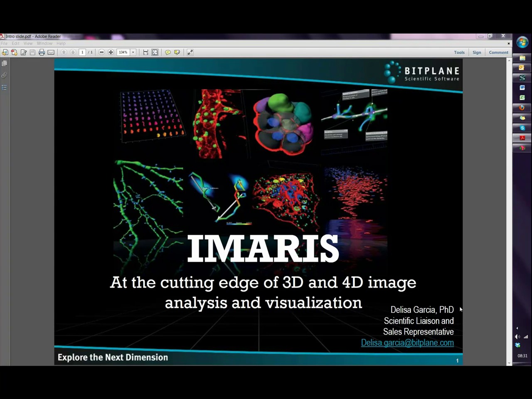Viewport: 532px width, 399px height.
Task: Print the document using printer icon
Action: click(x=42, y=52)
